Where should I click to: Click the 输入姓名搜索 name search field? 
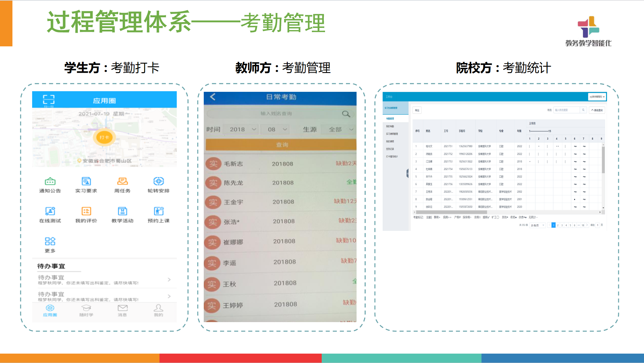pos(566,110)
